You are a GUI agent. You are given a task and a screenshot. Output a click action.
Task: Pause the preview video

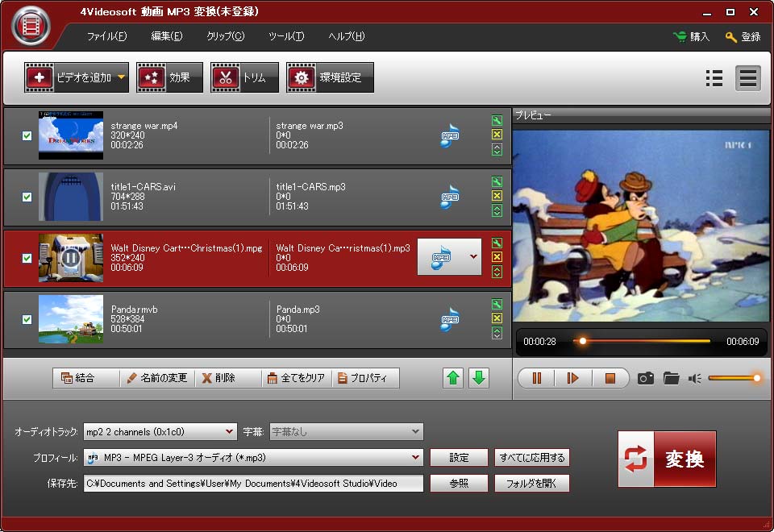coord(537,378)
